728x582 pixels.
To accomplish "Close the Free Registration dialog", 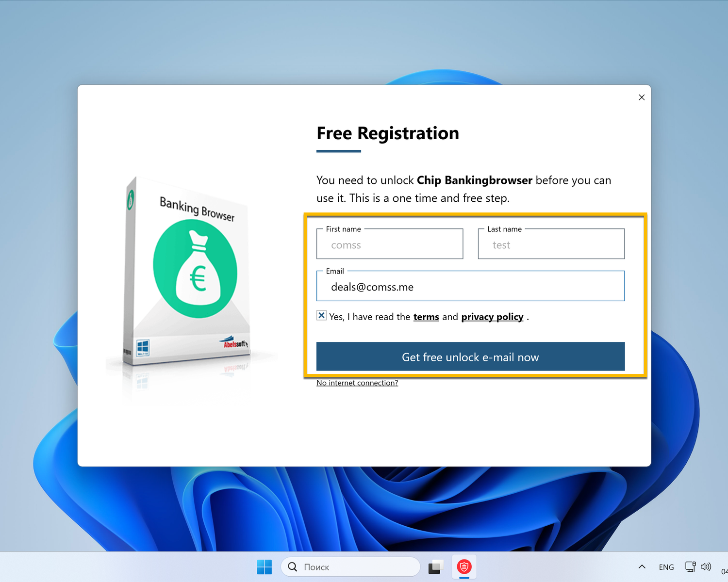I will [x=642, y=97].
